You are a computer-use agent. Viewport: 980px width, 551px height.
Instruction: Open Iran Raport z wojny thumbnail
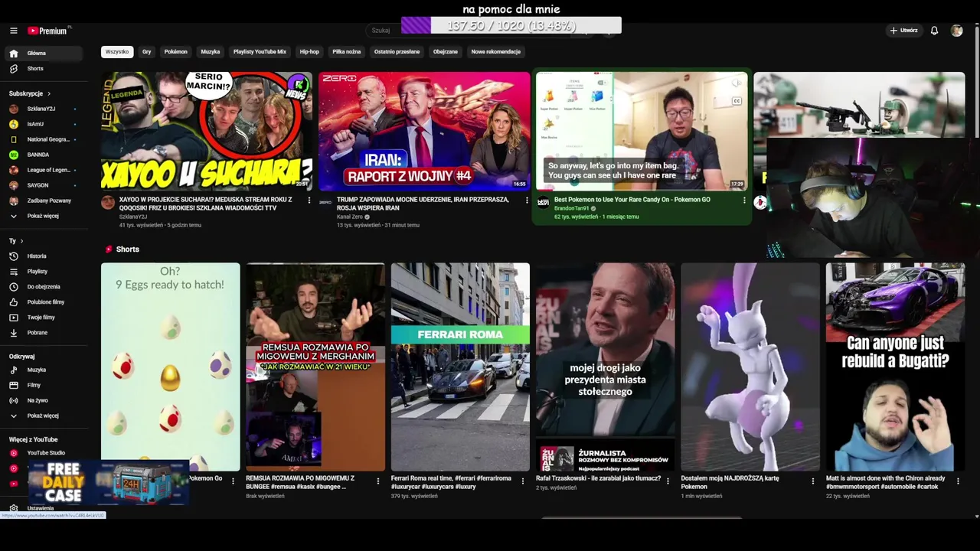[x=424, y=131]
